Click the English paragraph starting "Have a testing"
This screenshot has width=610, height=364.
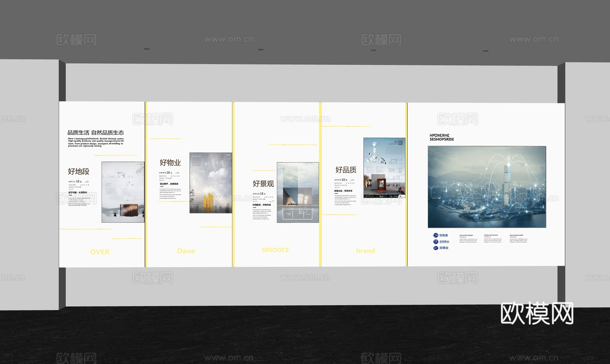point(96,142)
